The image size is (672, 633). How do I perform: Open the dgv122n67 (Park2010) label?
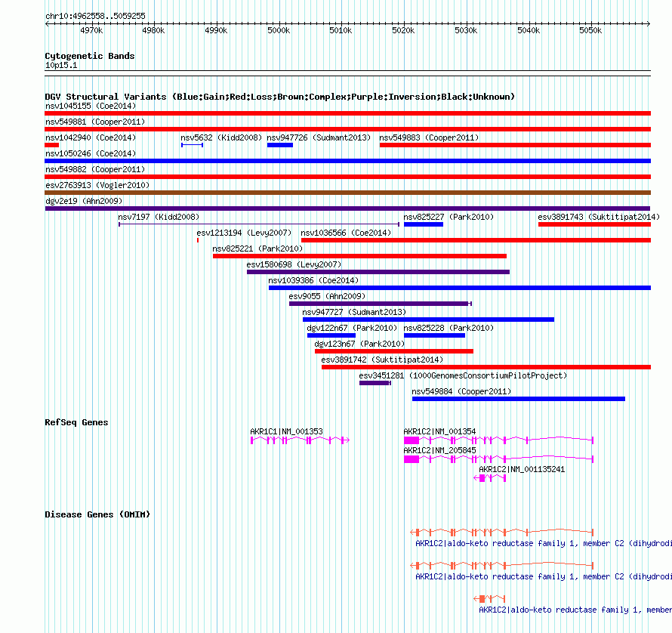pos(352,328)
